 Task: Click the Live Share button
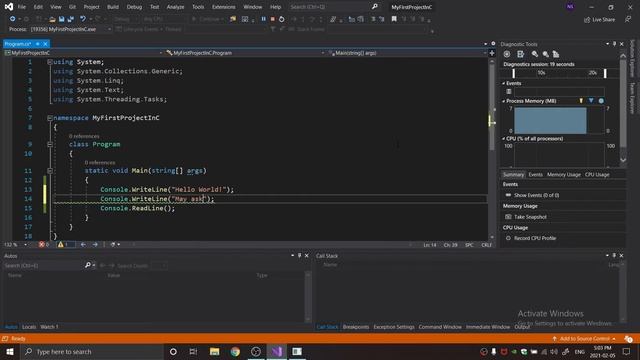(x=599, y=20)
